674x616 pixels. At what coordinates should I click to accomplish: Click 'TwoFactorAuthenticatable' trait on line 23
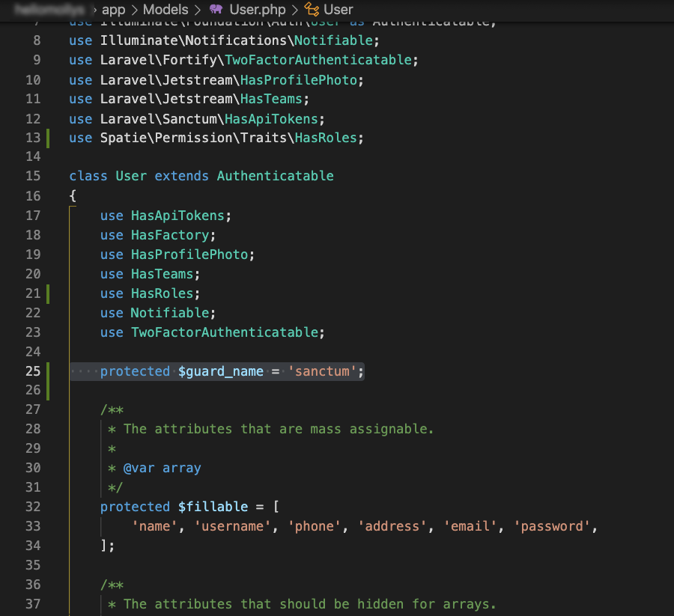tap(225, 332)
